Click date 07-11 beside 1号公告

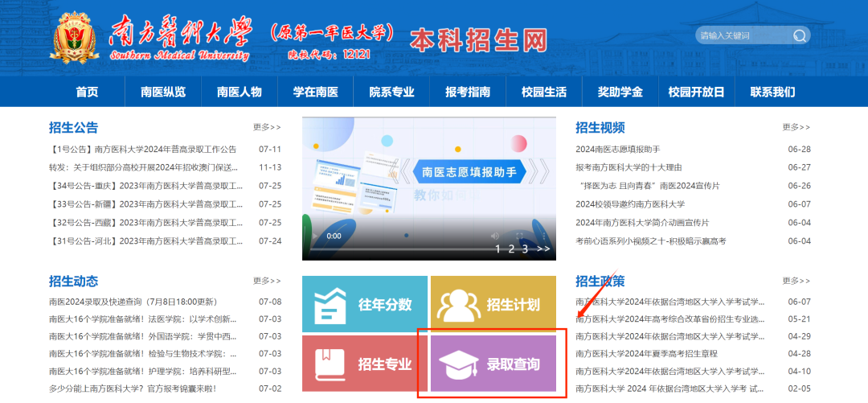point(270,149)
